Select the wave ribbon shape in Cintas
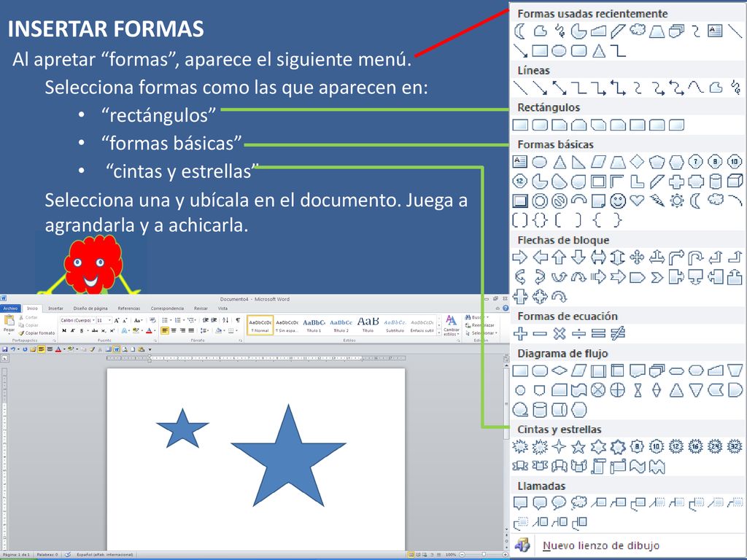The width and height of the screenshot is (747, 560). [637, 466]
